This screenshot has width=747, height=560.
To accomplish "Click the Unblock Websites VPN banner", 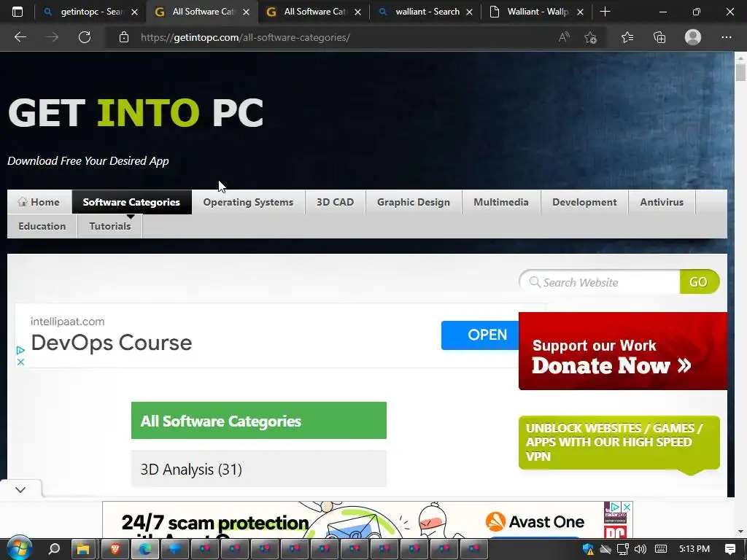I will 619,443.
